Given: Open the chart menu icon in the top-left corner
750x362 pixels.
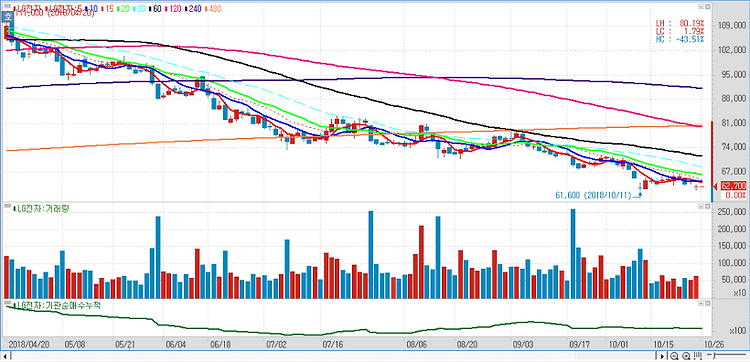Looking at the screenshot, I should (x=7, y=6).
